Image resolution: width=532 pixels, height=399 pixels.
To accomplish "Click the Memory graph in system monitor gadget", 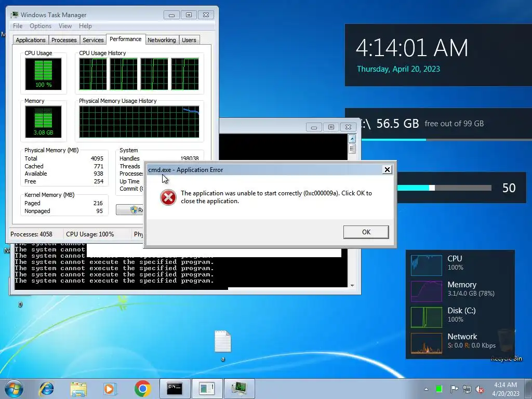I will click(427, 291).
